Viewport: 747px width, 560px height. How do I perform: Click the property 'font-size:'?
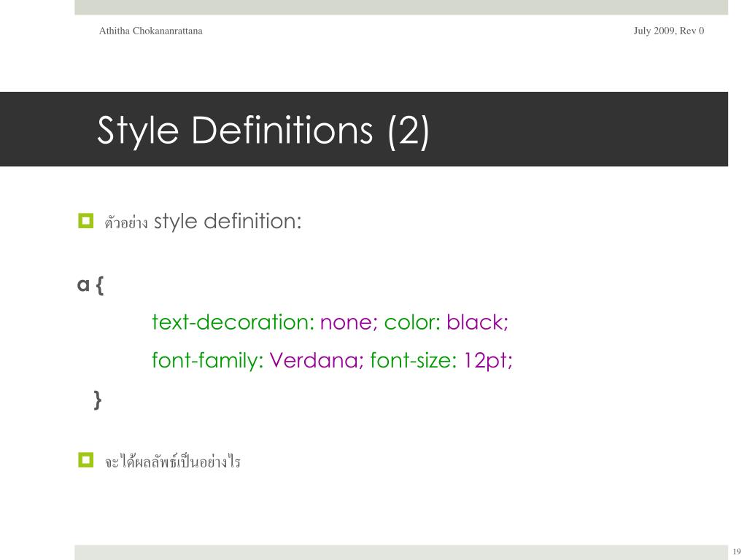[414, 360]
